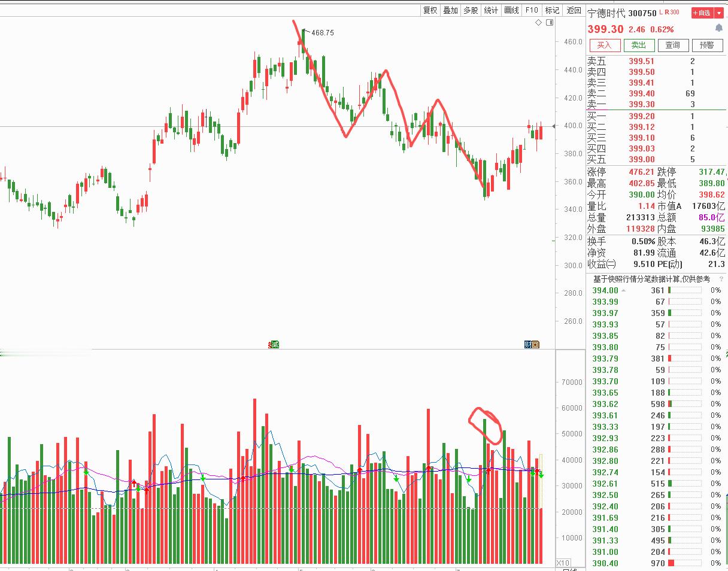Image resolution: width=728 pixels, height=571 pixels.
Task: Click the PE(动) value 21.3
Action: click(x=716, y=264)
